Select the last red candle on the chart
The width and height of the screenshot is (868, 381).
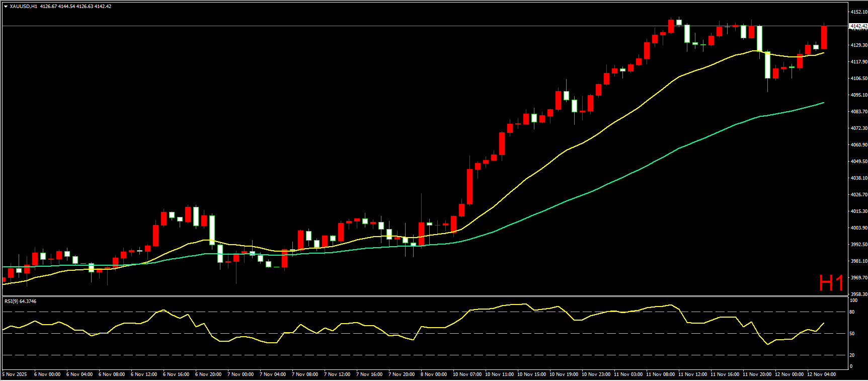(x=824, y=38)
